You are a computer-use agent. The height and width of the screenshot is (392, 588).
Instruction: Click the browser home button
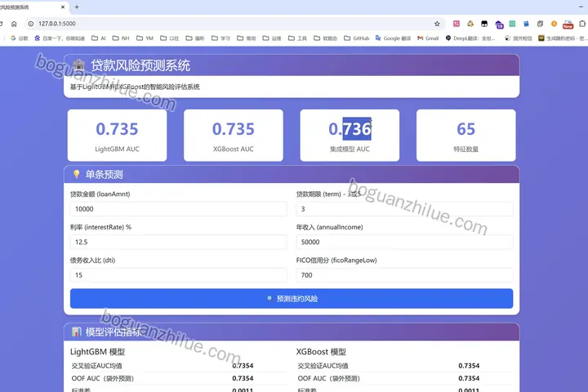click(14, 24)
